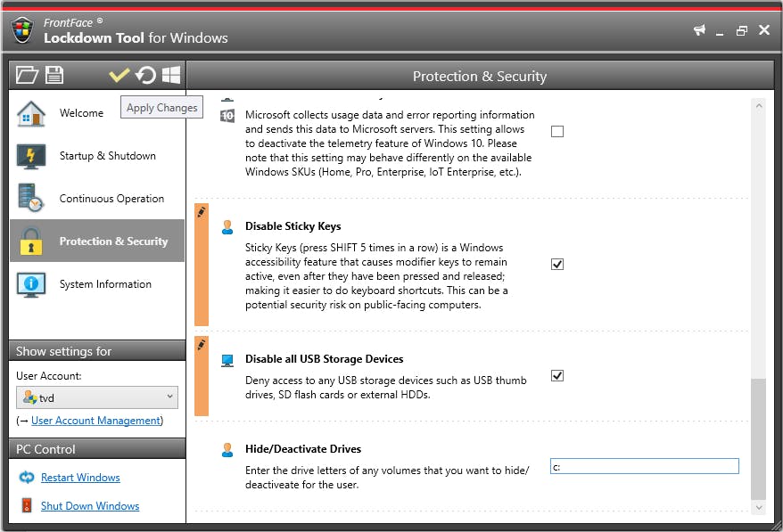Click the Restart Windows arrows icon

pos(27,478)
